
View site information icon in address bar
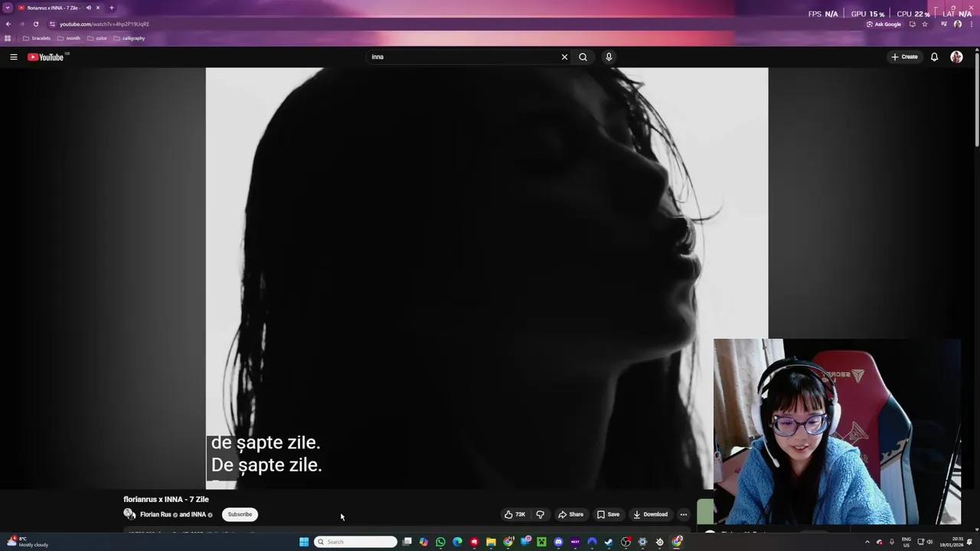52,24
